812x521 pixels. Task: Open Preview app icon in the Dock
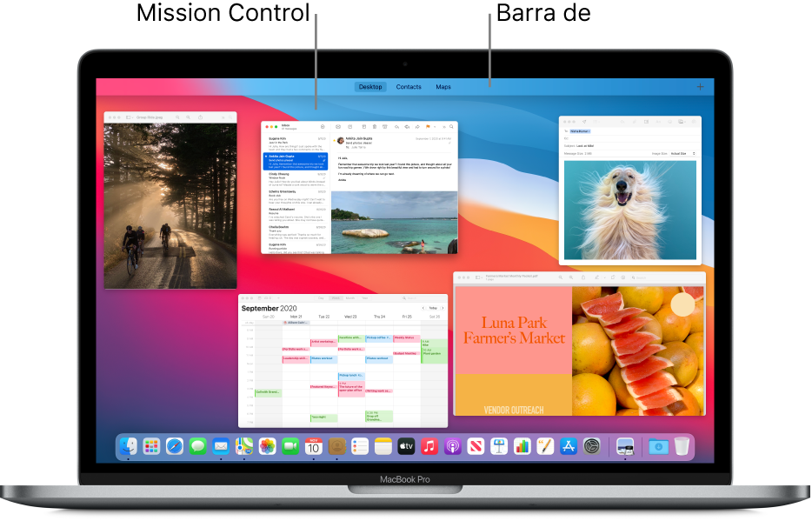(625, 446)
